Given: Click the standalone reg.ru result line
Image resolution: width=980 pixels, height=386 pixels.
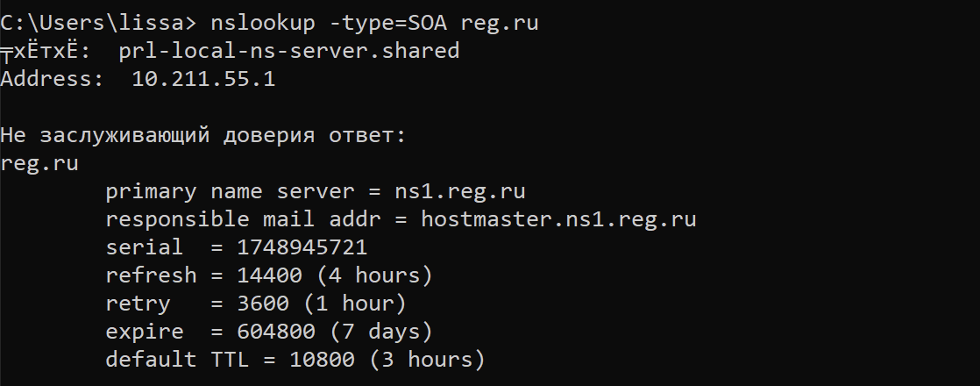Looking at the screenshot, I should click(x=40, y=163).
